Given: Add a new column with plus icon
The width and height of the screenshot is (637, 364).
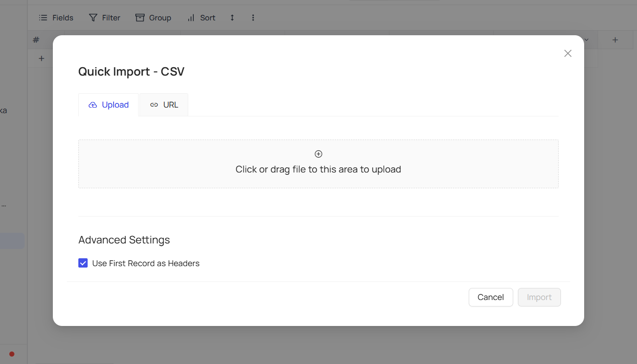Looking at the screenshot, I should pos(615,40).
